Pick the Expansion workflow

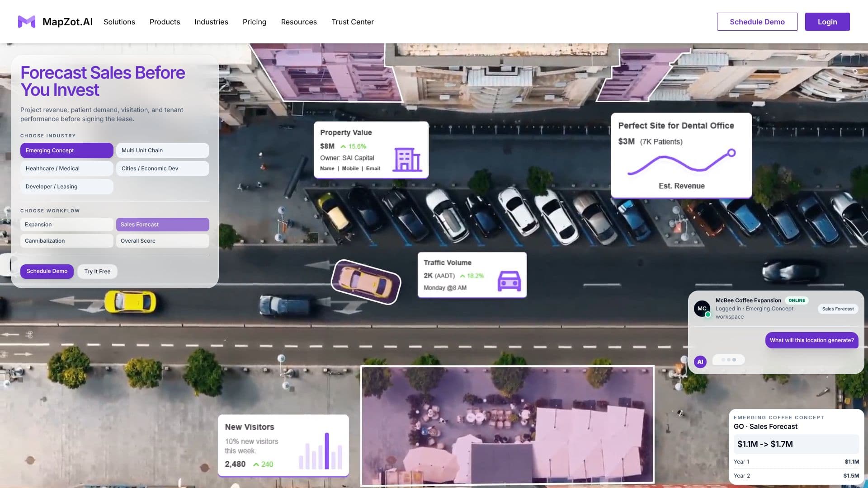point(67,225)
